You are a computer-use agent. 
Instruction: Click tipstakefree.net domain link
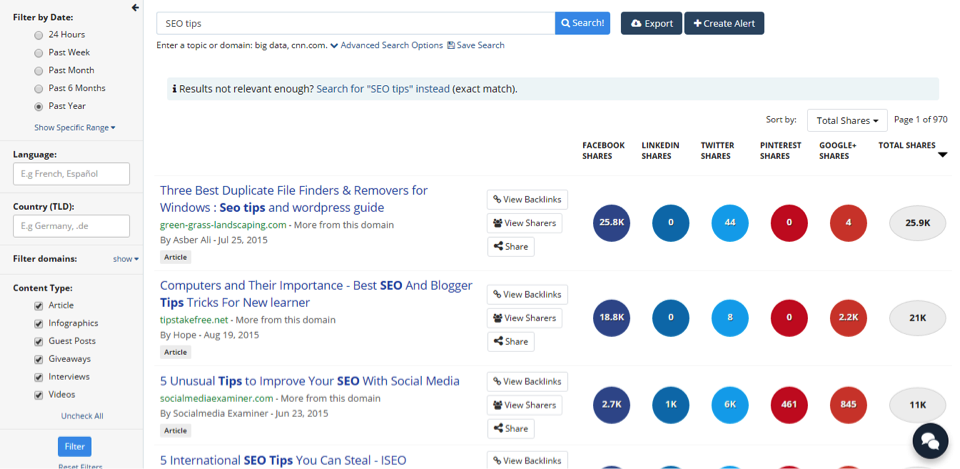pos(193,320)
